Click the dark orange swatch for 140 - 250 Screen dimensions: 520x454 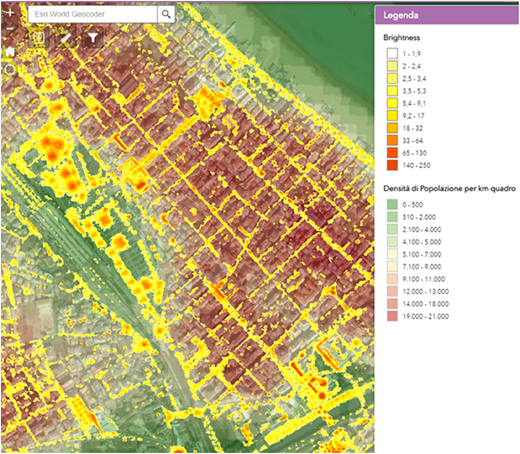[x=392, y=165]
